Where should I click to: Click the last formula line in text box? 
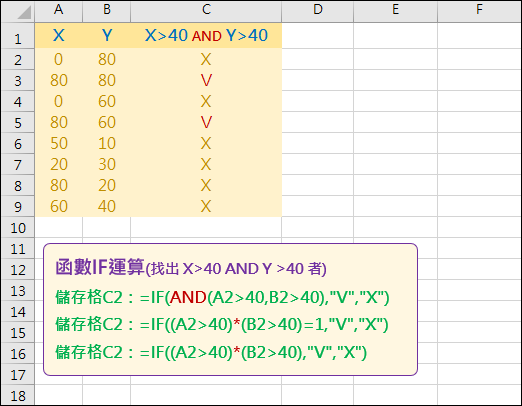(211, 352)
